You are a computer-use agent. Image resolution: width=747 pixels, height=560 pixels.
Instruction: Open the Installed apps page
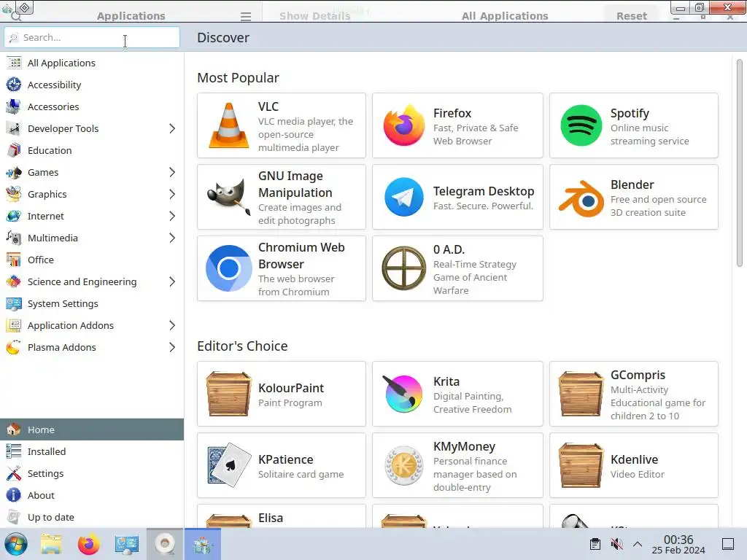(92, 451)
